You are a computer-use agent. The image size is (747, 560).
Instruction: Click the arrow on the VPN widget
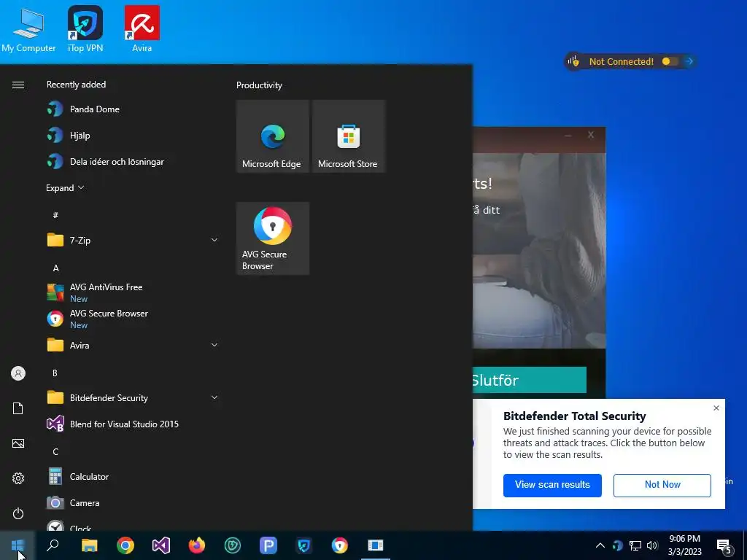(x=689, y=61)
